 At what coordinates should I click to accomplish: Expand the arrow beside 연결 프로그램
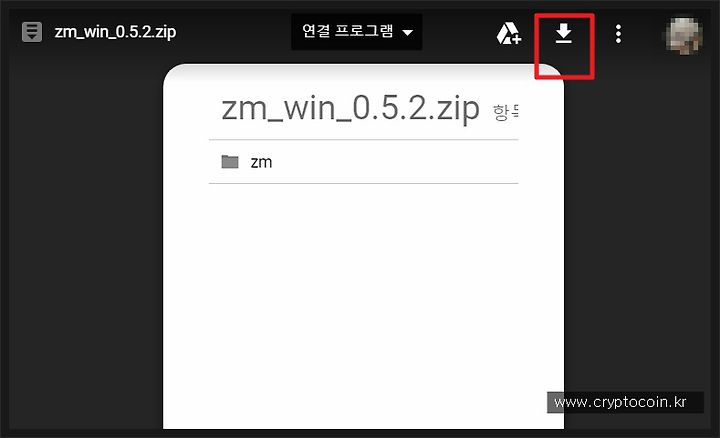(x=407, y=33)
